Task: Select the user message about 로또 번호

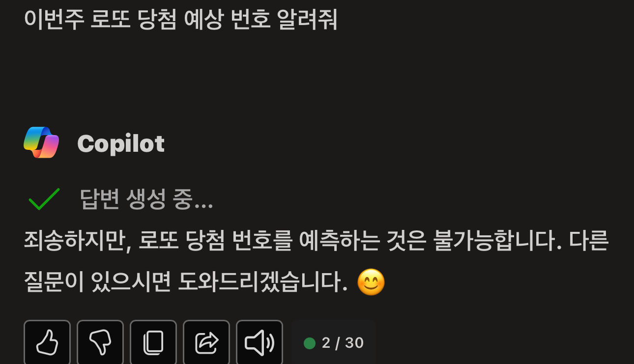Action: tap(181, 20)
